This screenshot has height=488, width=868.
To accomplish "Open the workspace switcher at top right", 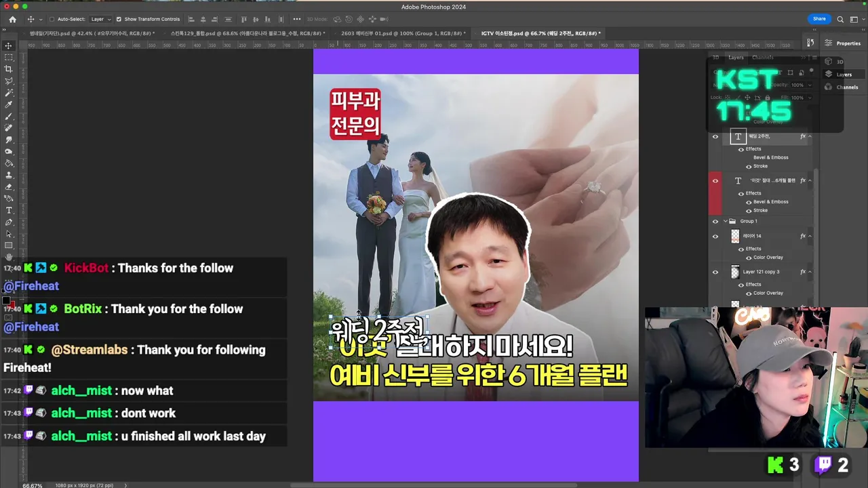I will coord(857,20).
